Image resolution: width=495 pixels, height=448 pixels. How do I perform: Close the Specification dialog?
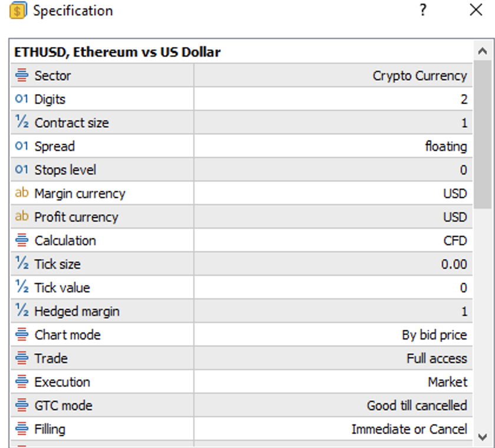pos(476,11)
